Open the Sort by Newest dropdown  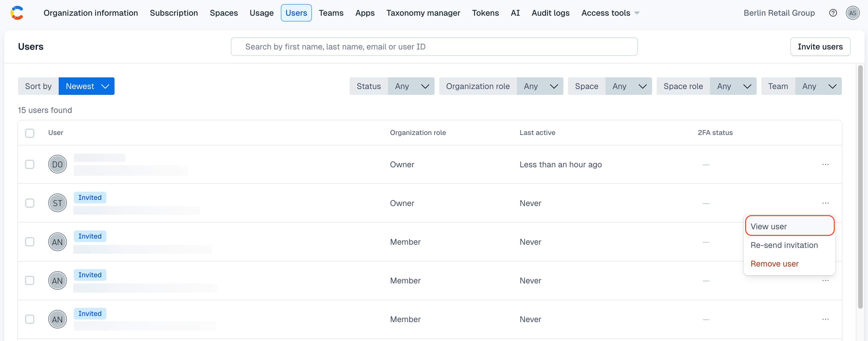(x=87, y=86)
